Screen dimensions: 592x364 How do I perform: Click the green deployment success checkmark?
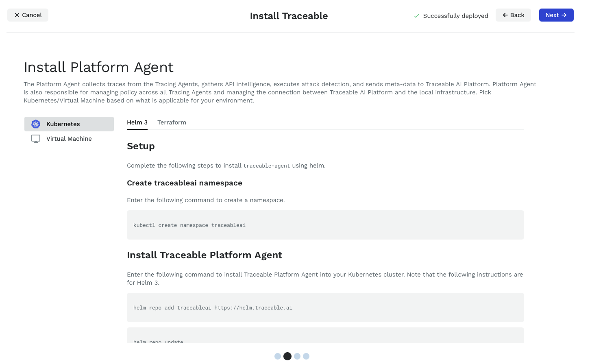417,16
